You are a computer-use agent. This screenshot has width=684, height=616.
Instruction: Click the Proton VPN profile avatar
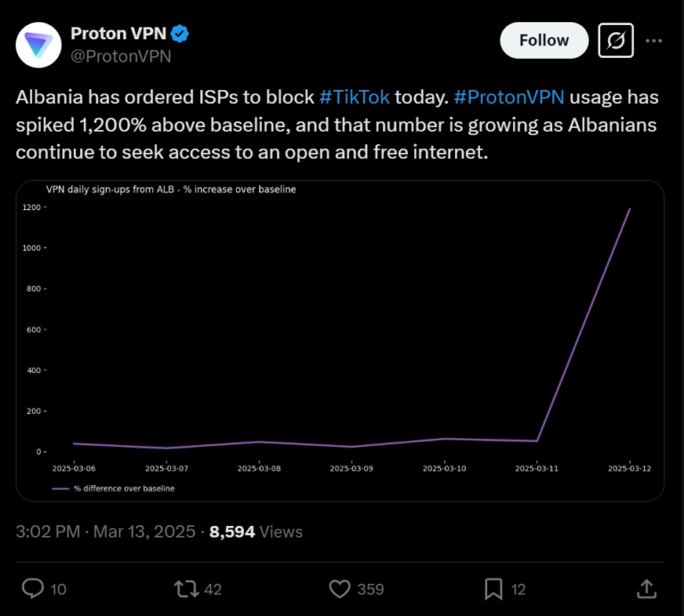coord(38,45)
